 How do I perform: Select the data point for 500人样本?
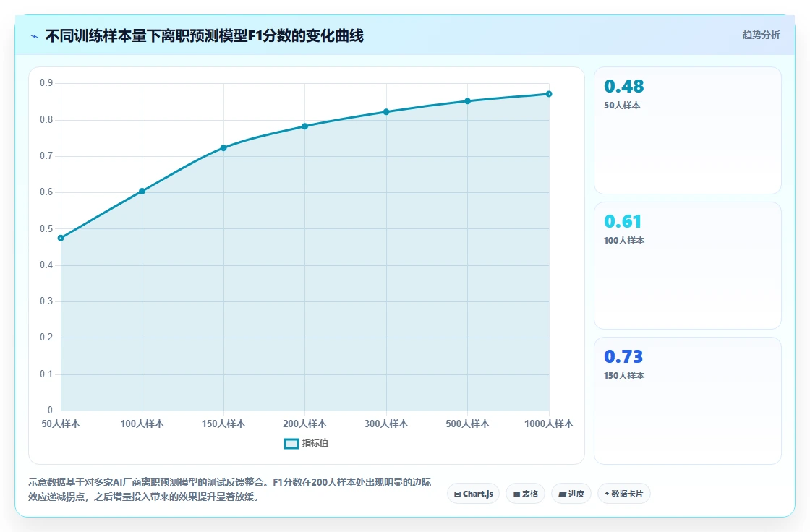(467, 100)
